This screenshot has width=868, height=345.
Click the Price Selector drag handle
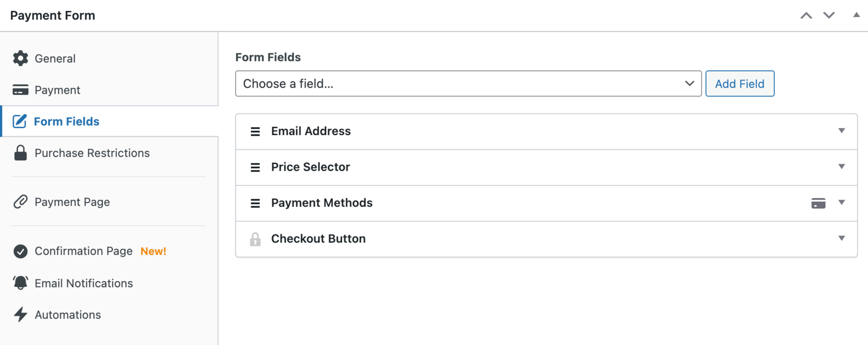tap(255, 167)
